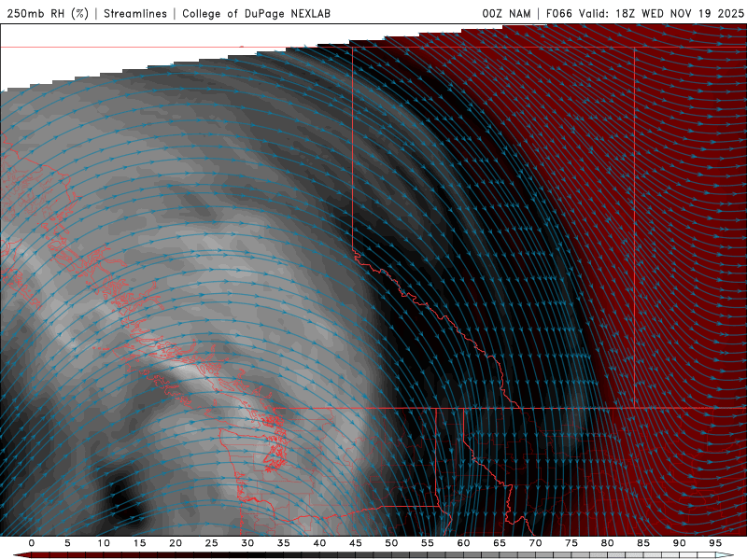This screenshot has height=560, width=747.
Task: Click the colorbar label "60"
Action: (x=463, y=543)
